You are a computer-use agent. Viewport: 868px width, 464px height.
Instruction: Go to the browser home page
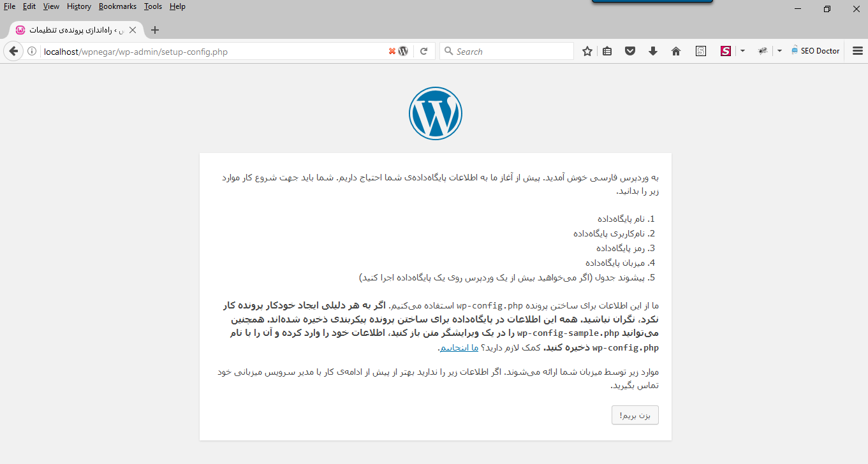(676, 52)
